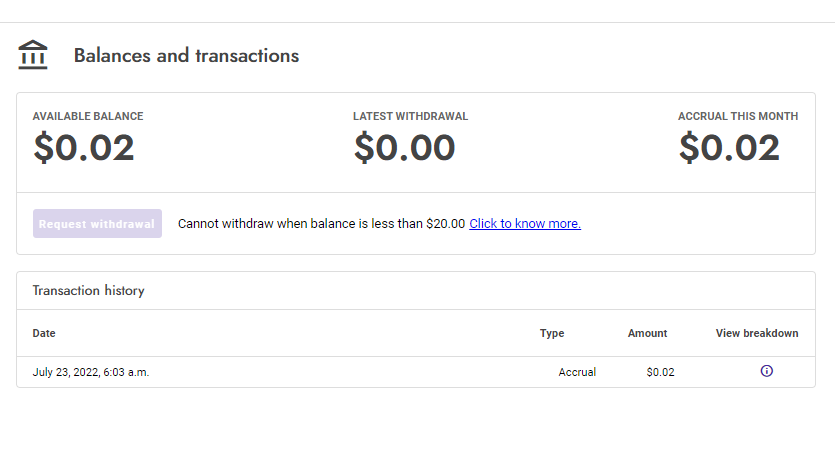Image resolution: width=835 pixels, height=460 pixels.
Task: Click the View breakdown column header
Action: point(757,333)
